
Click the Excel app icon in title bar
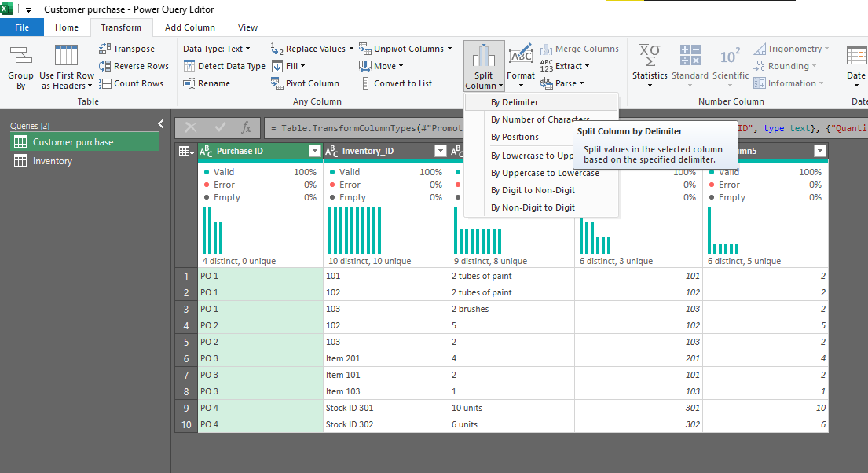click(x=6, y=9)
